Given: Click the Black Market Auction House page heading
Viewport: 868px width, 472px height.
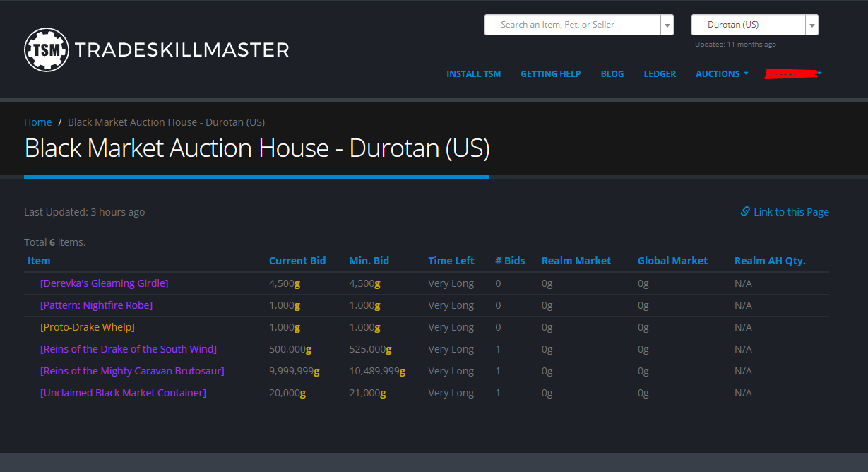Looking at the screenshot, I should pos(257,148).
